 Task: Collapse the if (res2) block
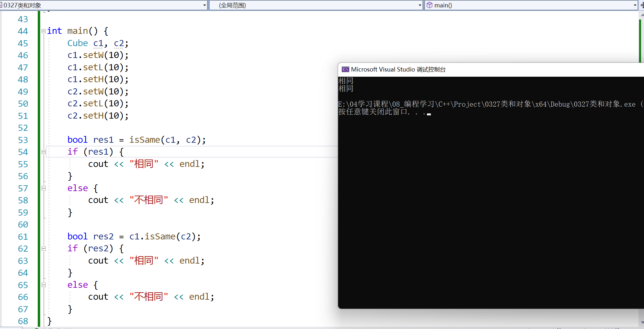click(43, 249)
